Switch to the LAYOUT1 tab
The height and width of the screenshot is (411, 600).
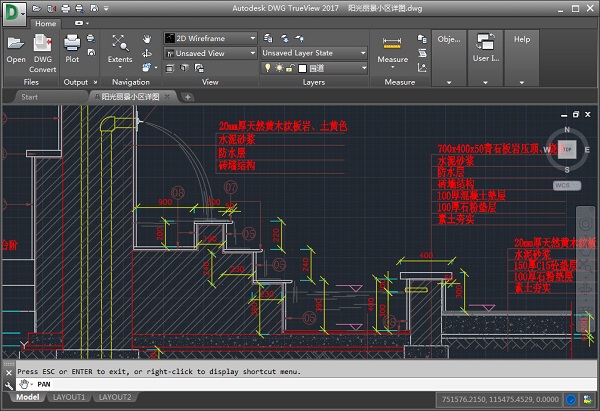tap(69, 397)
